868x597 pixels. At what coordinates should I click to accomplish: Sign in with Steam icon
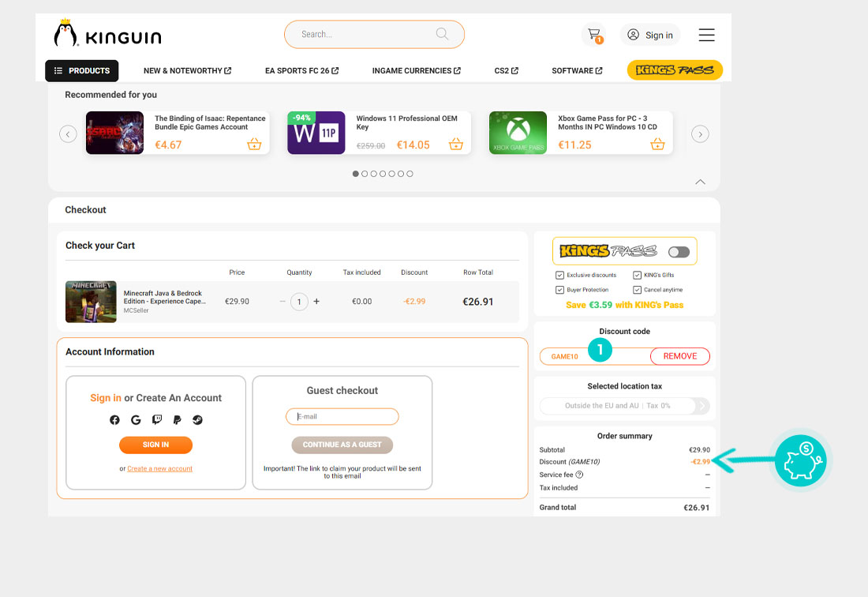(197, 420)
